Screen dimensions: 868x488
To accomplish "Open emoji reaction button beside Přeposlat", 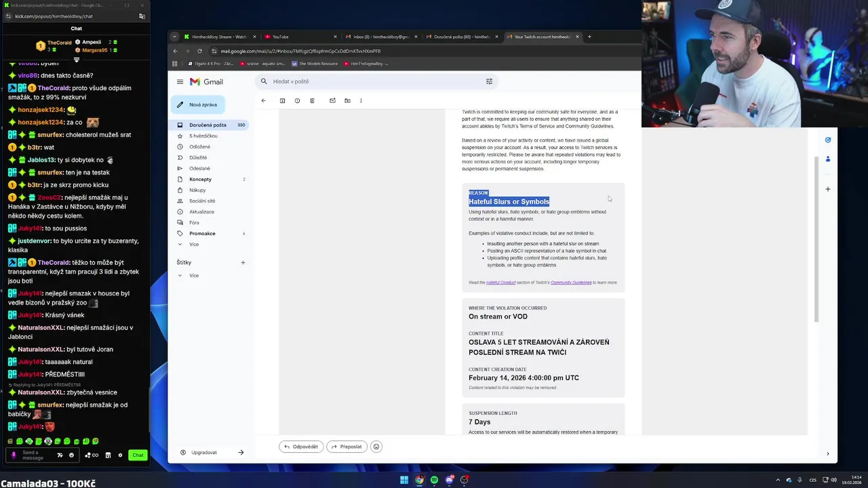I will [376, 447].
